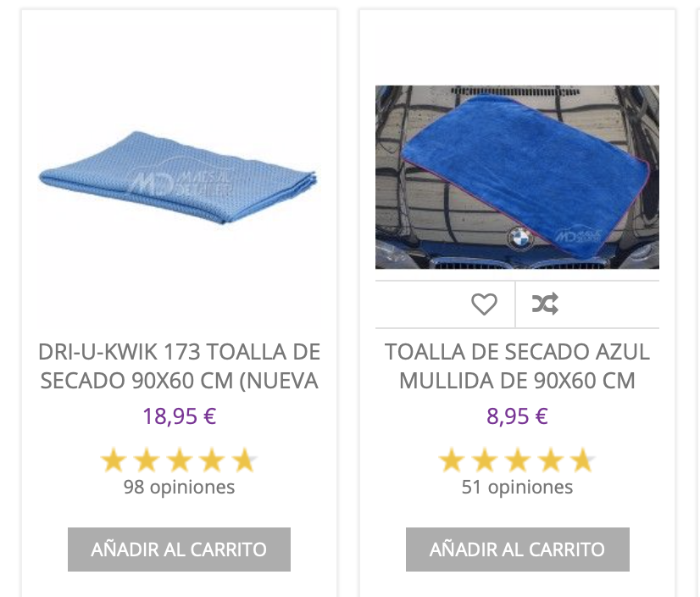Click last star under 18,95 € price
Screen dimensions: 700x597
[x=245, y=460]
